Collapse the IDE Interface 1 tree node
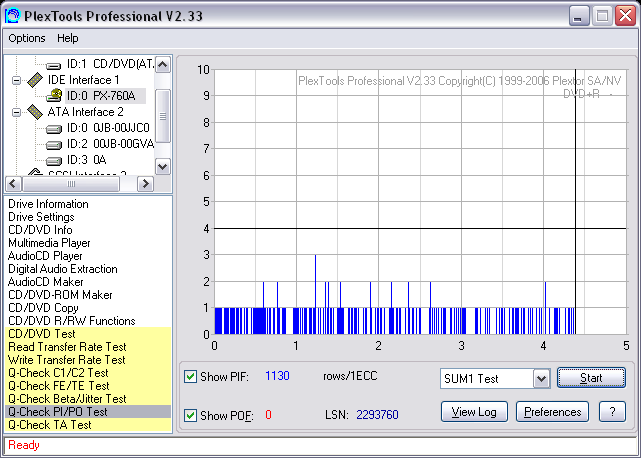The width and height of the screenshot is (641, 458). click(x=16, y=80)
